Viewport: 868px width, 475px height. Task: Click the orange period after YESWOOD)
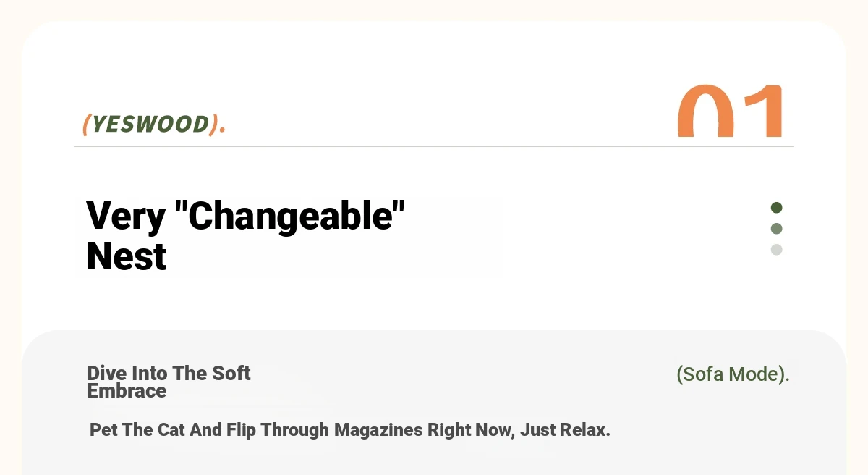click(223, 131)
